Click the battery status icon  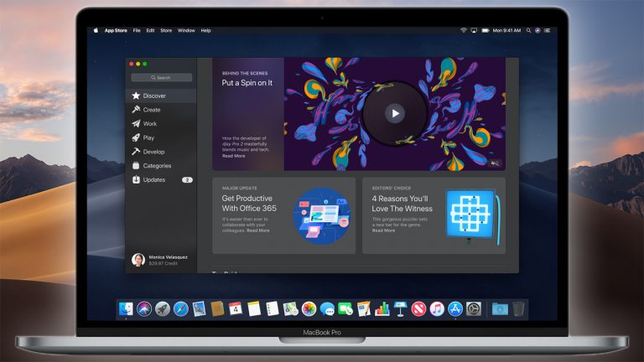(485, 30)
